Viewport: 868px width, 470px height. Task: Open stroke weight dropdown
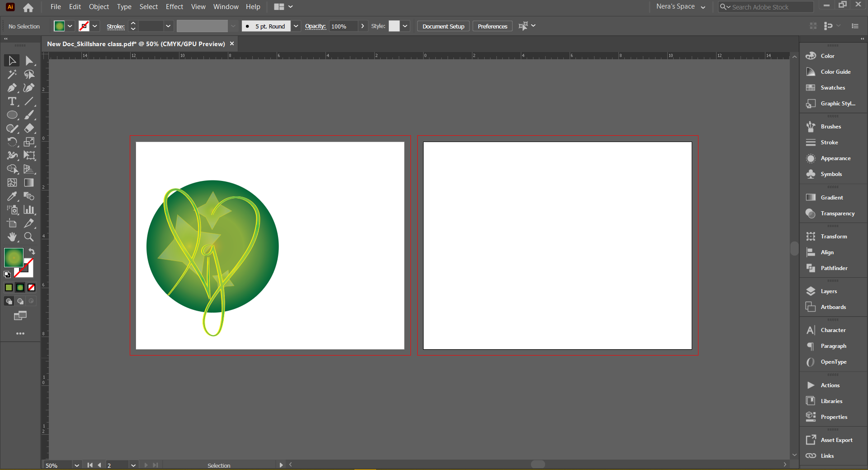pos(168,26)
